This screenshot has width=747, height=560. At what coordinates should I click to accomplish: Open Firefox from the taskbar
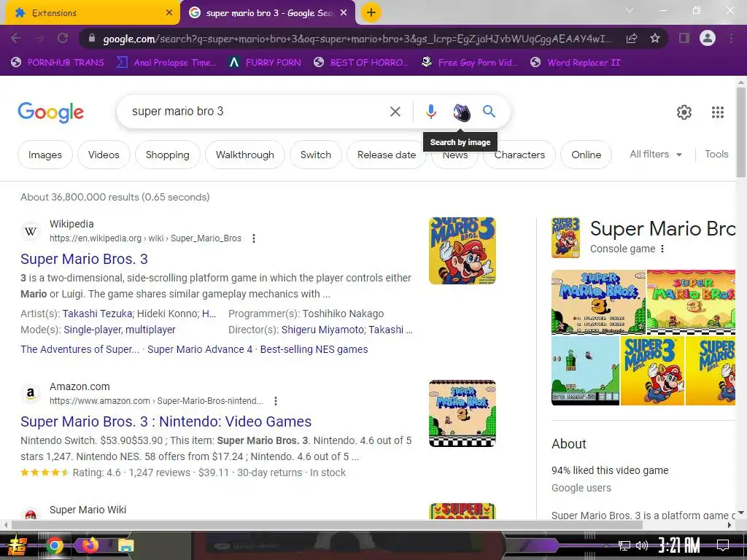coord(90,545)
